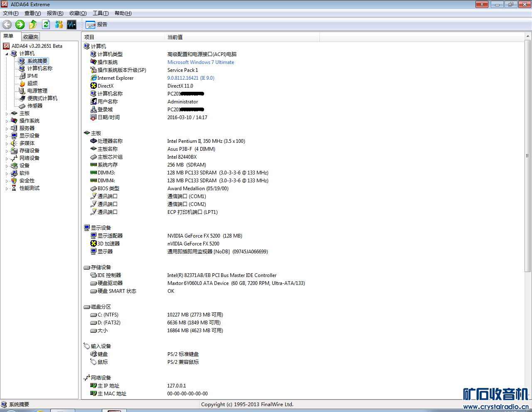
Task: Select 便携式计算机 in the tree
Action: click(x=42, y=98)
